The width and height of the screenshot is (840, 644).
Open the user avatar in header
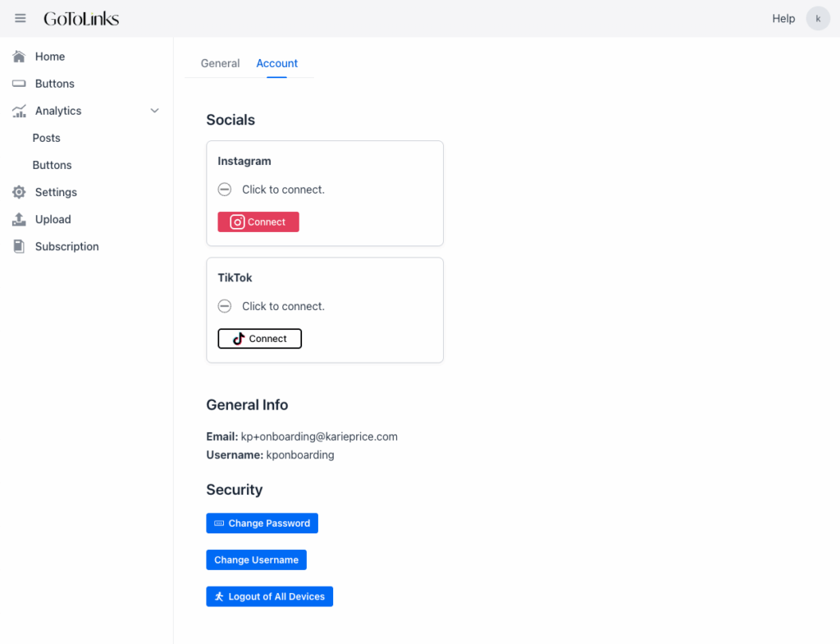click(818, 18)
